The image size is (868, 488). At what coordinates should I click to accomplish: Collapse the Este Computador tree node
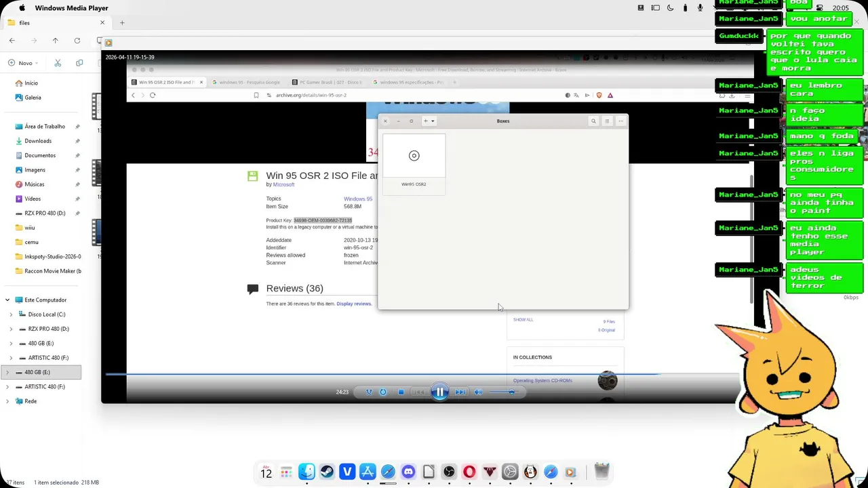(7, 300)
